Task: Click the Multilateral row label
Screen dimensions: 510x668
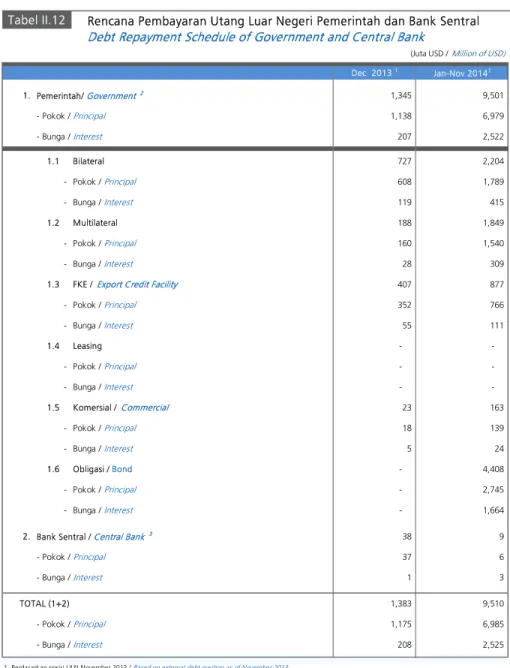Action: [95, 223]
